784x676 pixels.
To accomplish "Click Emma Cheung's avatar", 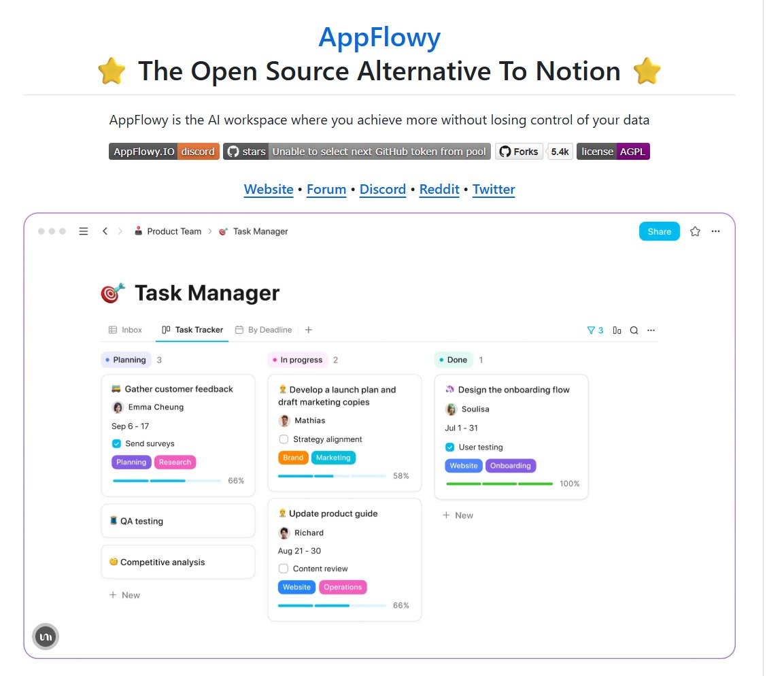I will pos(118,407).
